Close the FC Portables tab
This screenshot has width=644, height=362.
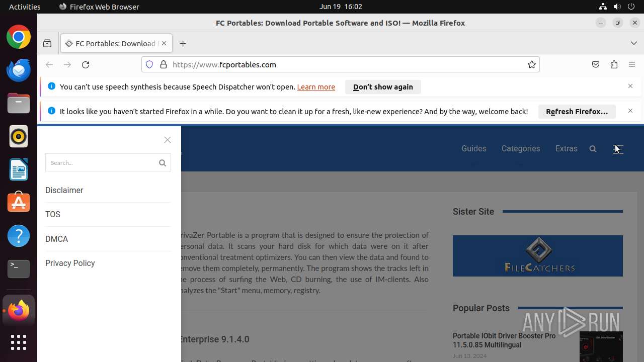(x=164, y=44)
